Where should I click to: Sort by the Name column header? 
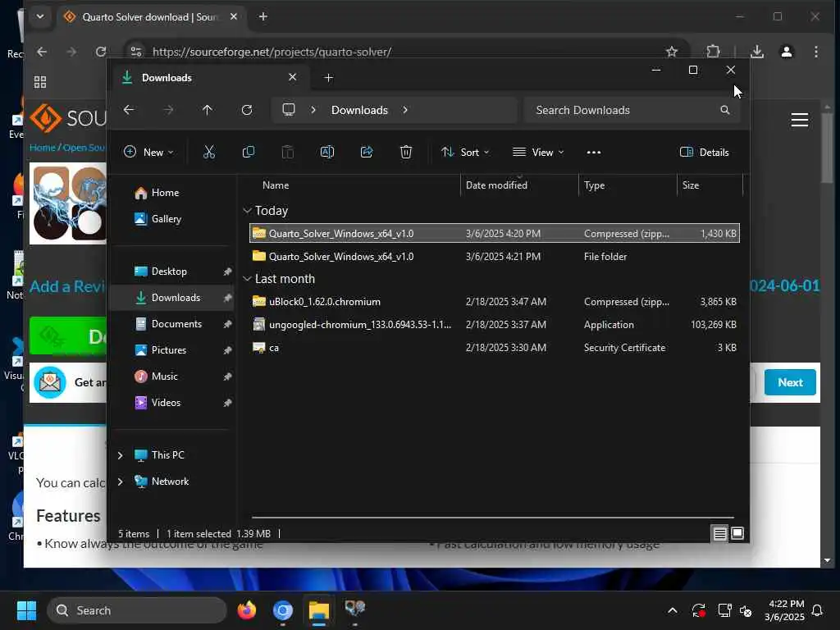(276, 185)
